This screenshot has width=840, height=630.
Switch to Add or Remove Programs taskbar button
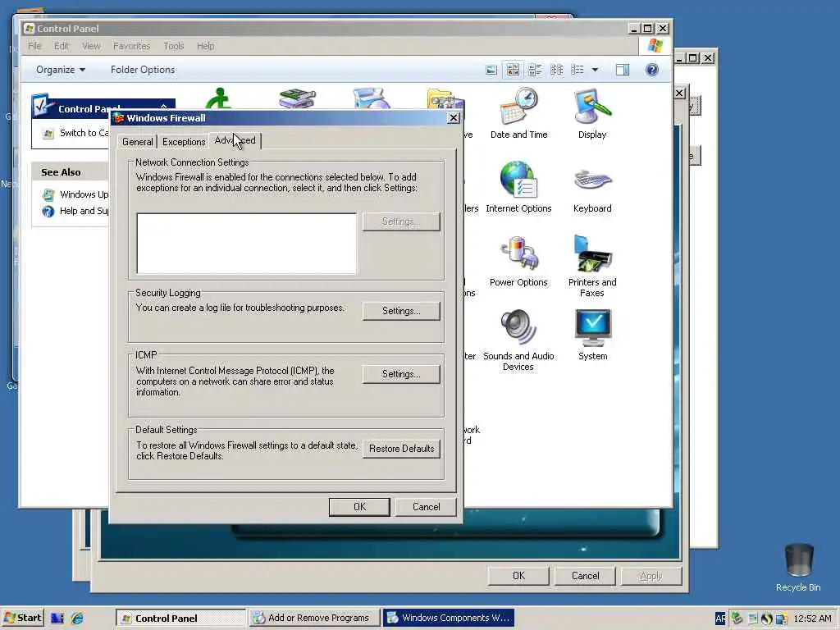coord(314,619)
